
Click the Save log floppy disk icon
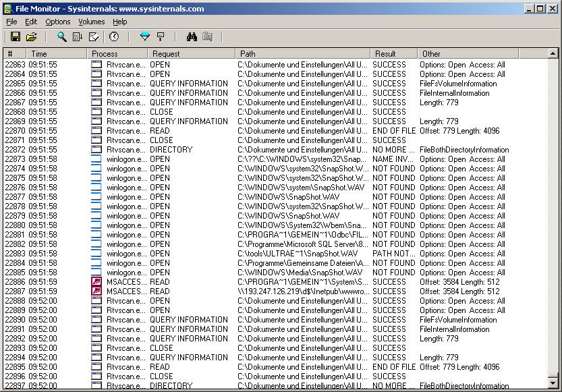tap(16, 36)
